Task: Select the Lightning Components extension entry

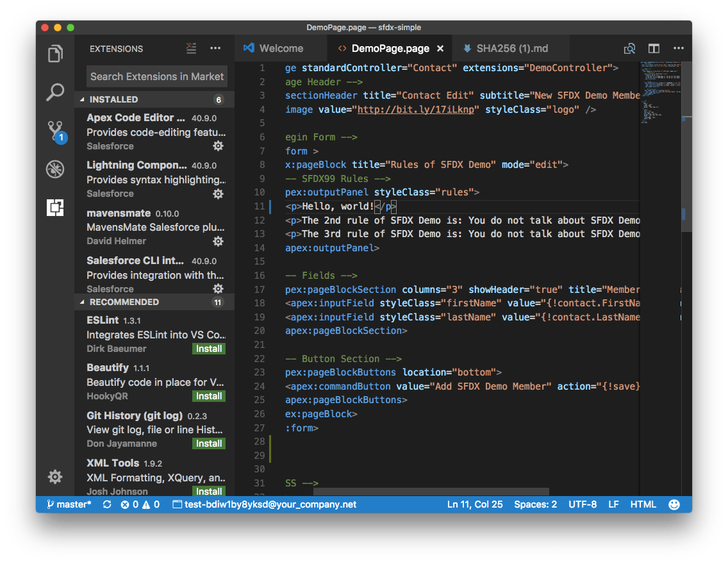Action: point(155,179)
